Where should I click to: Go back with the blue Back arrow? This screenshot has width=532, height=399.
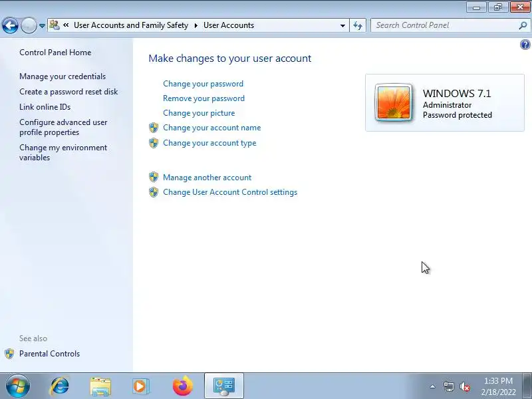click(10, 25)
